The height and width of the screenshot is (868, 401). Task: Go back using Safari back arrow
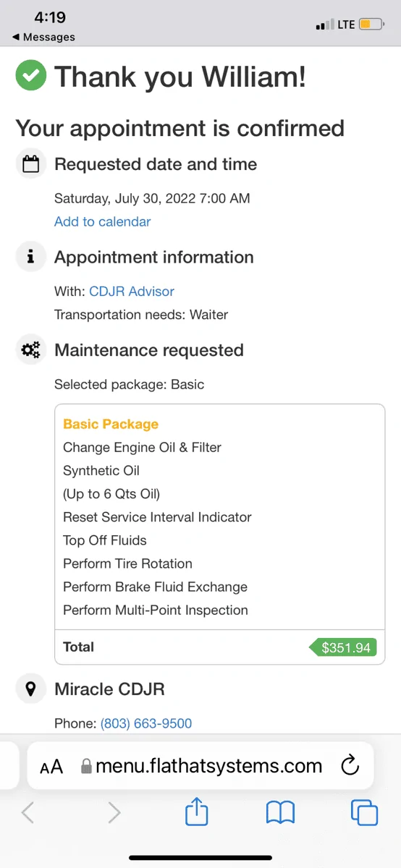click(28, 812)
